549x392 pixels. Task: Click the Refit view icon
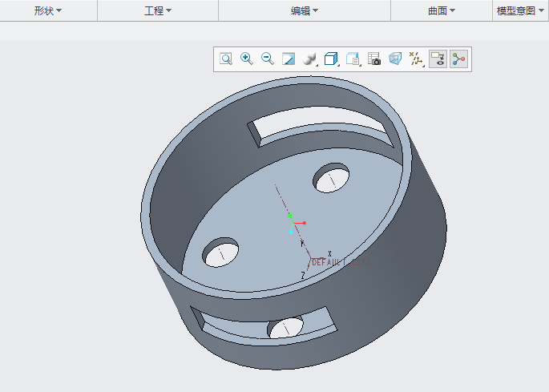[226, 59]
